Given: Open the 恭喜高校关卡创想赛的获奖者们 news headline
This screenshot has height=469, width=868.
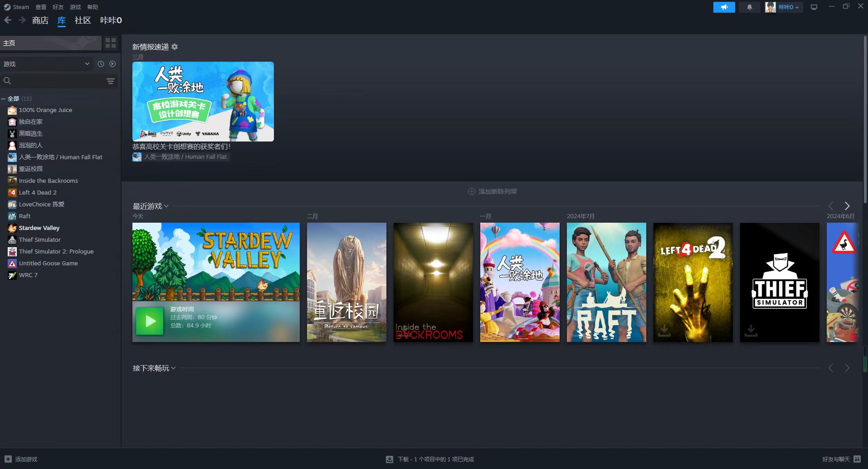Looking at the screenshot, I should [x=181, y=147].
